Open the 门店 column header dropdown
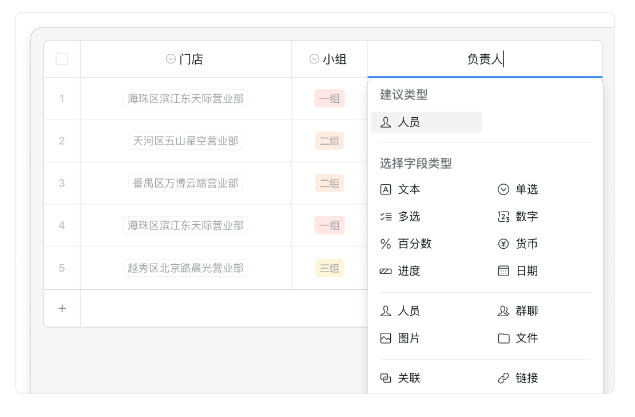The height and width of the screenshot is (417, 635). click(x=170, y=59)
